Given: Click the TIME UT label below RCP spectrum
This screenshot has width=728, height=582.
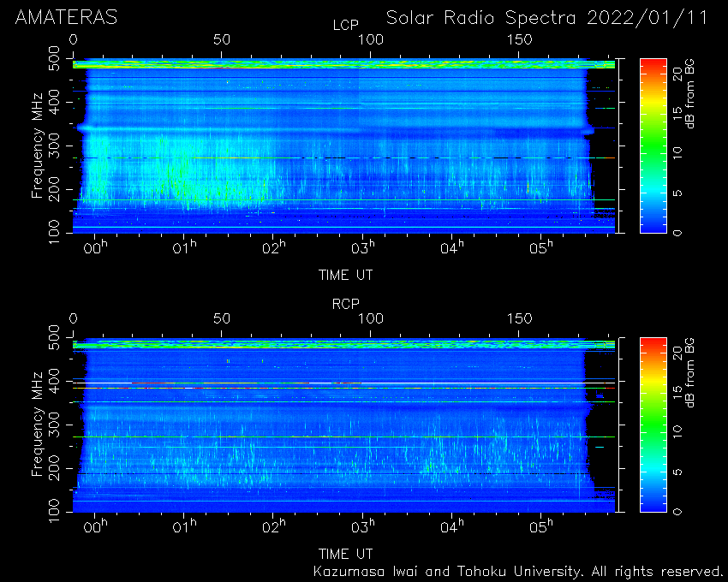Looking at the screenshot, I should click(345, 554).
